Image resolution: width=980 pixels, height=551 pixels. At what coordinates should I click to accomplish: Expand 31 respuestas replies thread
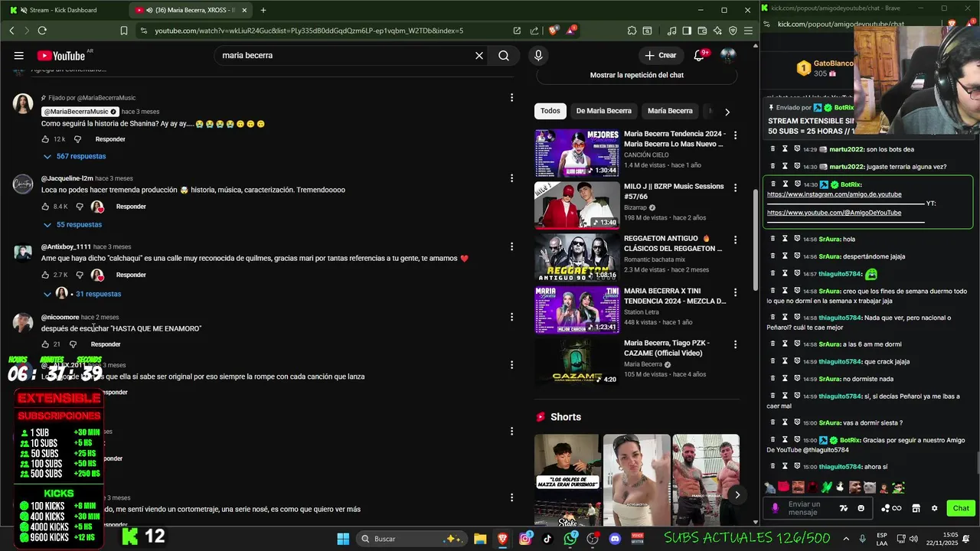82,294
